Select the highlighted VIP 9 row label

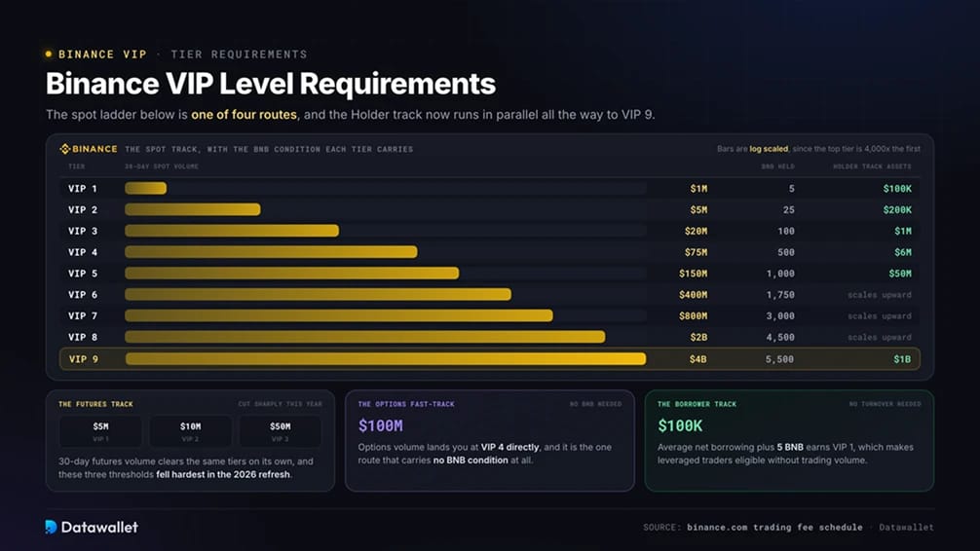(83, 359)
